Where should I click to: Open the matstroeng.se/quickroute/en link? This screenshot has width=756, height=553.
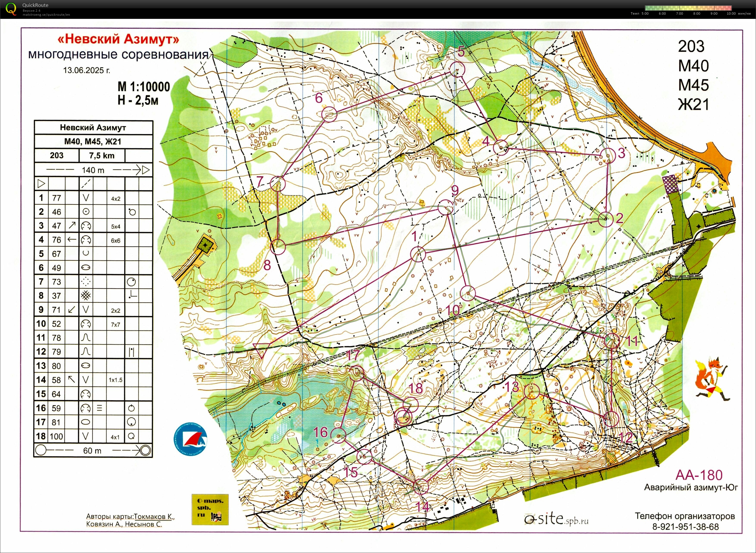(46, 15)
